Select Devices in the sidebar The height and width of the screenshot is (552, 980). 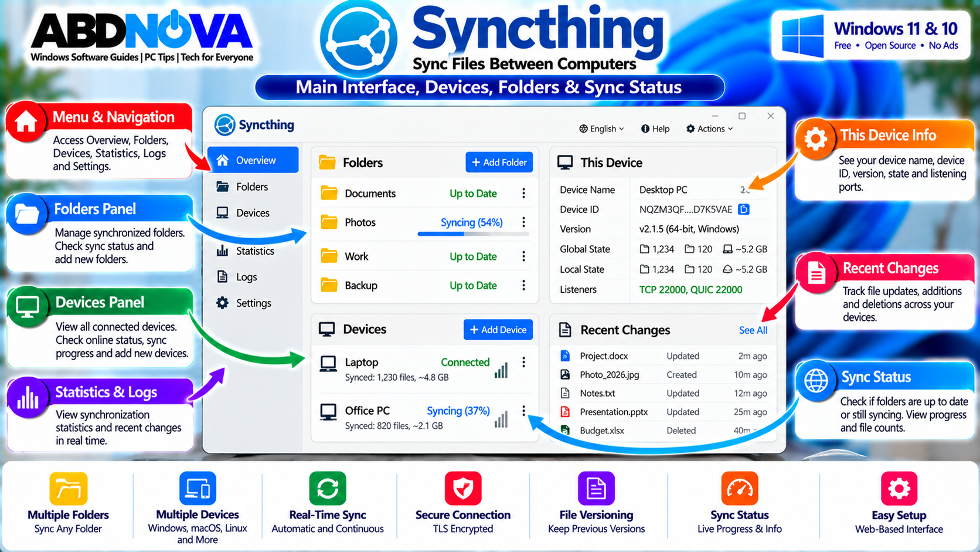(243, 213)
